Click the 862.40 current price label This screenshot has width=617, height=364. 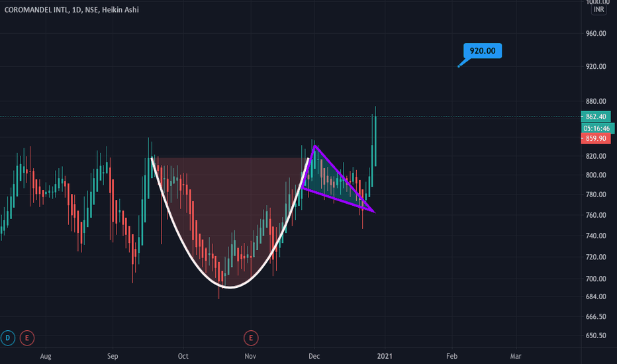[x=596, y=116]
